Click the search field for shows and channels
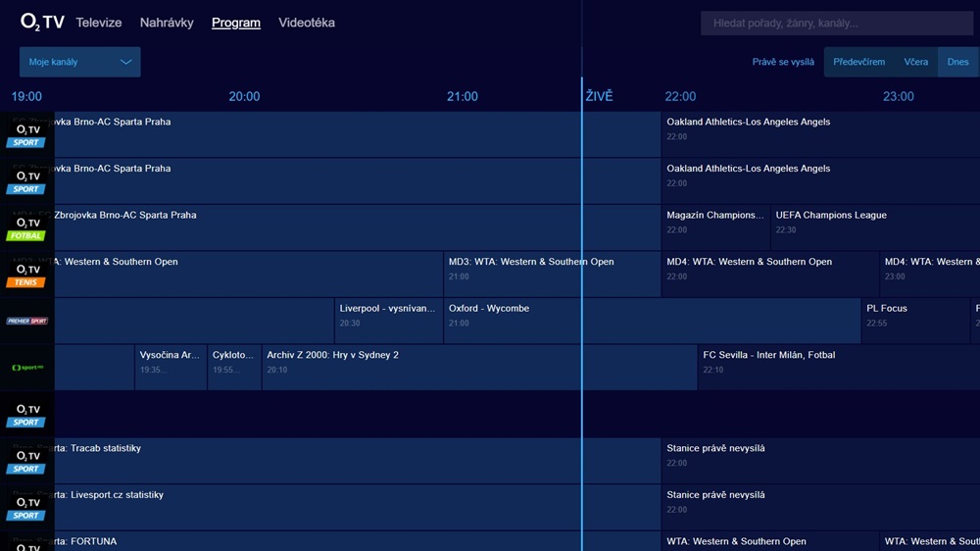This screenshot has height=551, width=980. coord(836,24)
